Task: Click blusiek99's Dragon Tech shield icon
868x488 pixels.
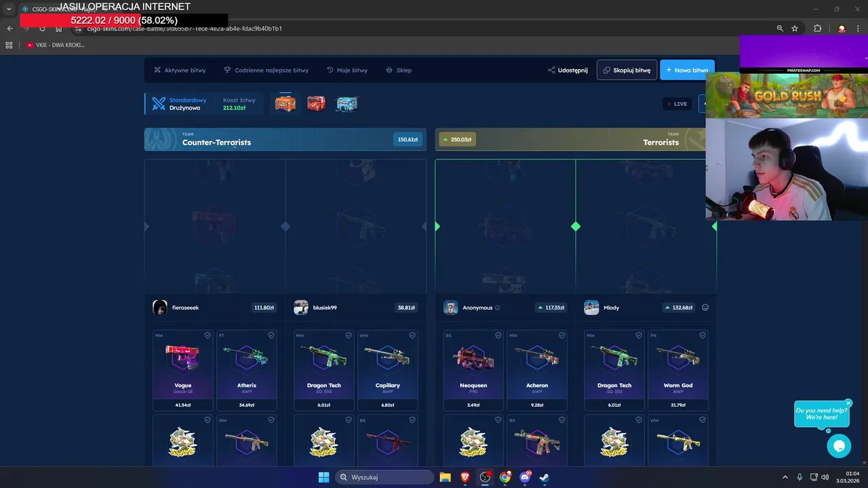Action: (349, 335)
